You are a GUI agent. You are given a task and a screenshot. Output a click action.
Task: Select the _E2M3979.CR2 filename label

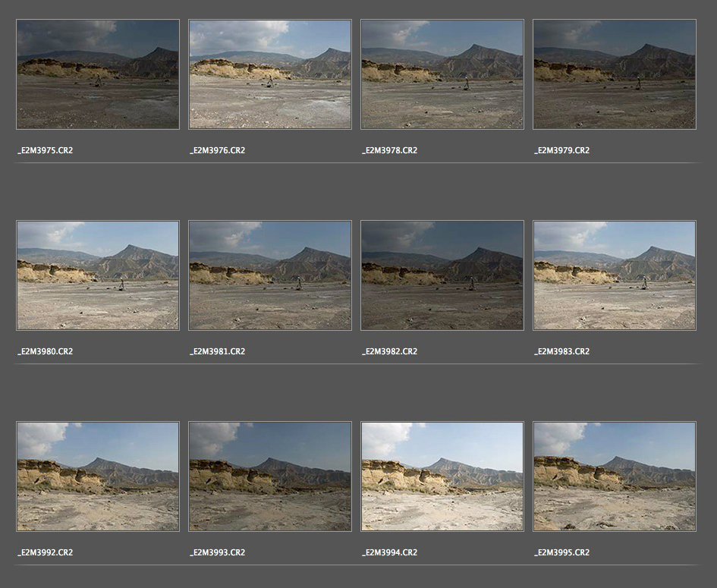point(562,150)
